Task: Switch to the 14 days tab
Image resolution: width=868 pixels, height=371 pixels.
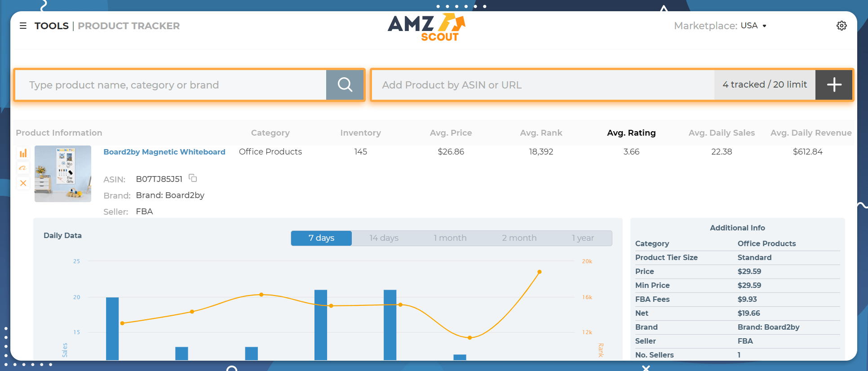Action: (384, 238)
